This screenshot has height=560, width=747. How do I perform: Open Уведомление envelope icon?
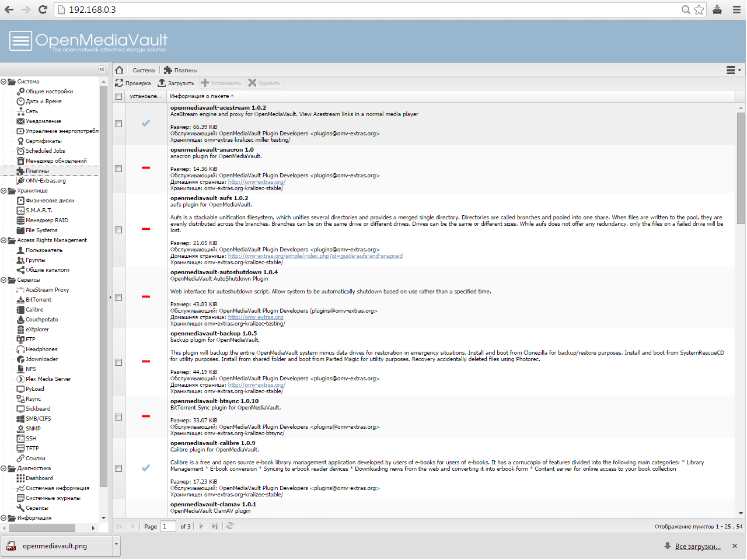pos(20,121)
